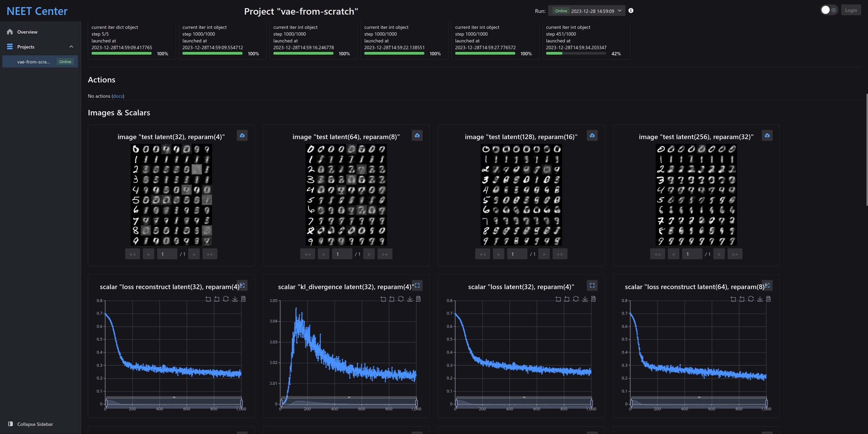Click right zoom slider handle on loss reconstruct latent(64)
868x434 pixels.
tap(767, 403)
